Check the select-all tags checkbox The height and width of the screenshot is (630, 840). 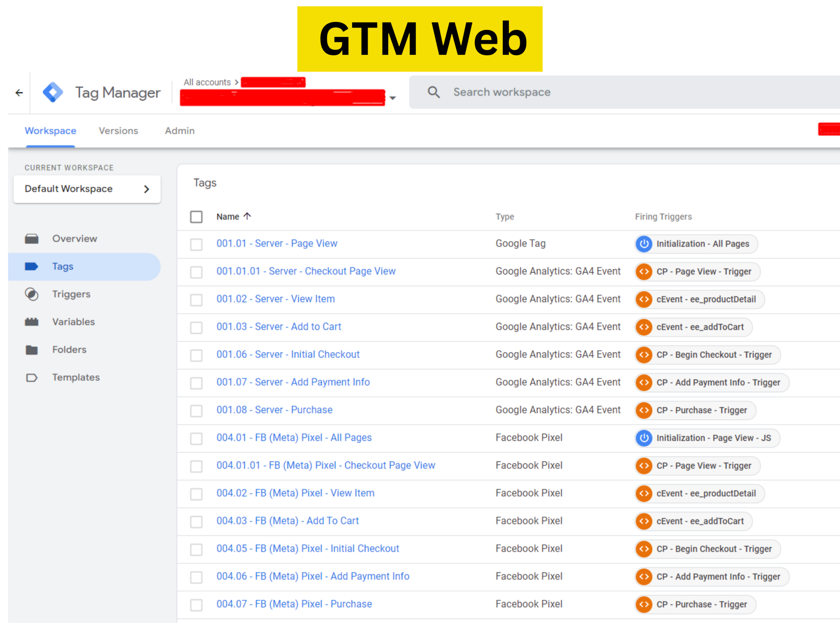(196, 217)
